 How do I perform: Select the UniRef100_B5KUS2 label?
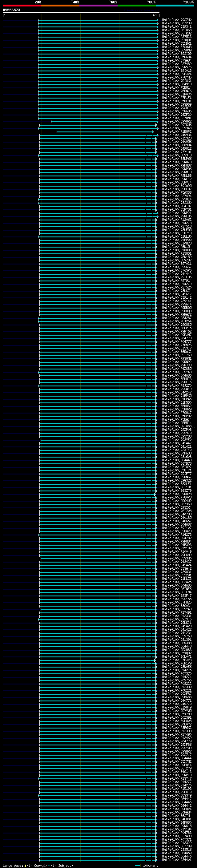click(x=177, y=406)
